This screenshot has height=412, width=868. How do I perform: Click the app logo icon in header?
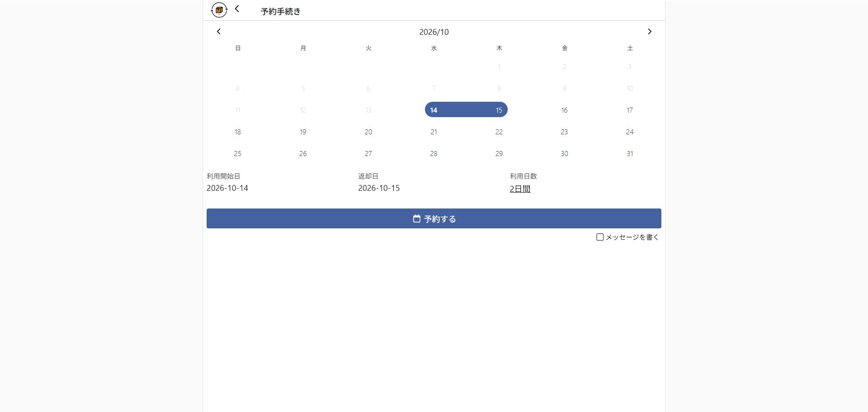pyautogui.click(x=219, y=10)
